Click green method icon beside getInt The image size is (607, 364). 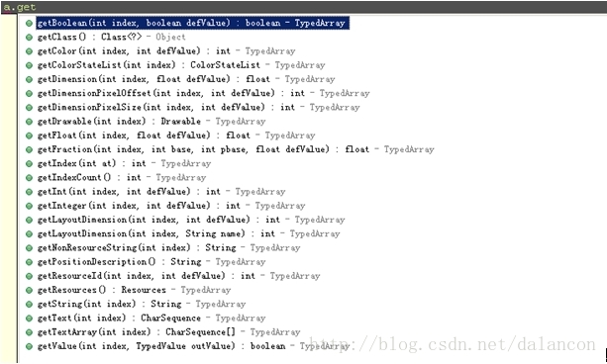coord(29,192)
